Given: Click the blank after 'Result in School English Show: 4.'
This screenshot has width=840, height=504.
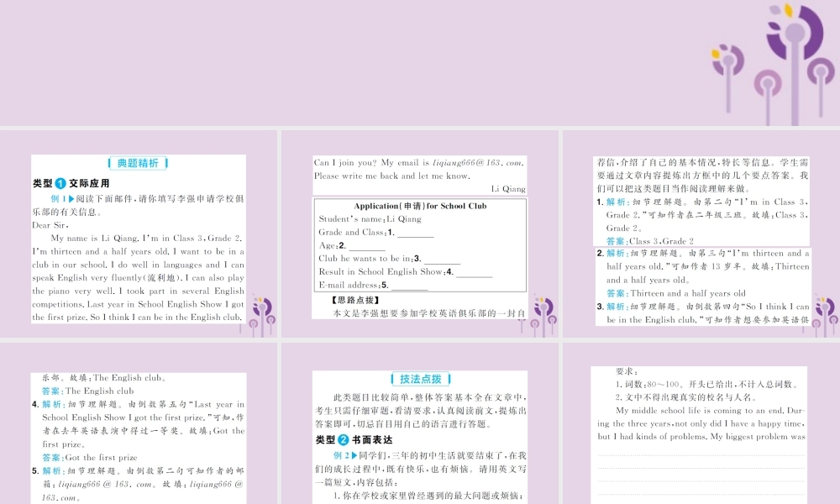Looking at the screenshot, I should point(474,272).
